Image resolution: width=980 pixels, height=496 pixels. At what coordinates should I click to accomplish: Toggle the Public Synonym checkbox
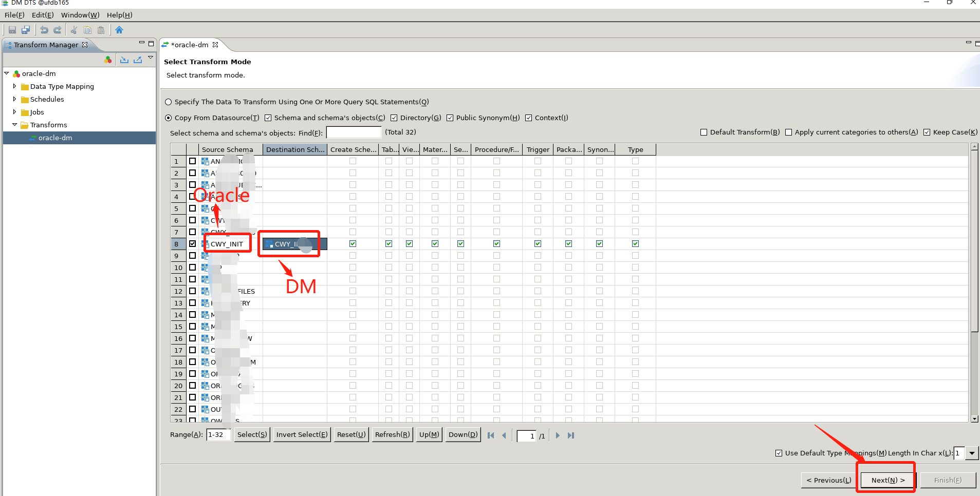click(450, 118)
